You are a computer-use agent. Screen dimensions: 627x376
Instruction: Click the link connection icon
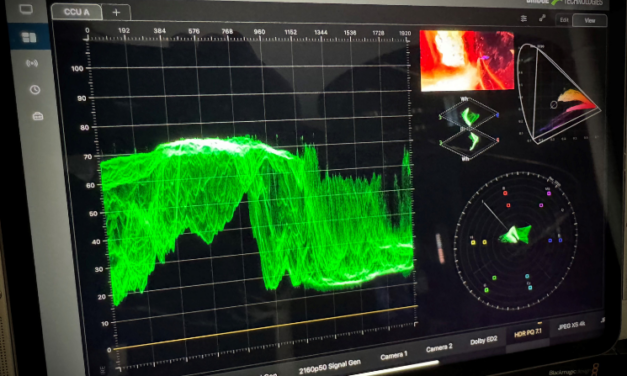click(x=542, y=18)
